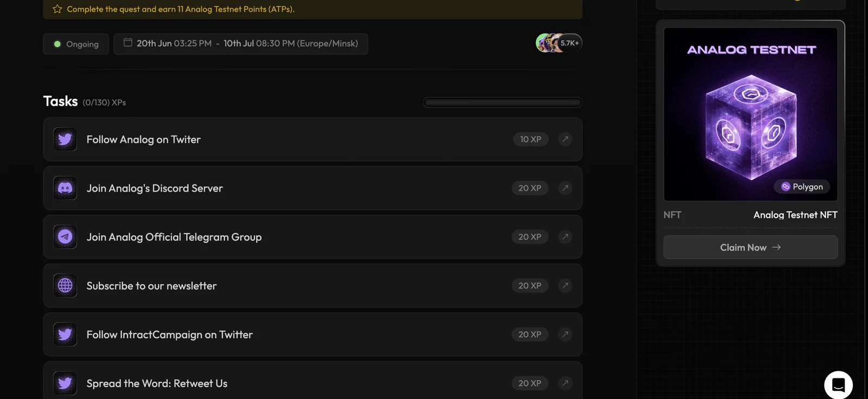Click the Ongoing status badge
This screenshot has height=399, width=868.
pyautogui.click(x=76, y=44)
